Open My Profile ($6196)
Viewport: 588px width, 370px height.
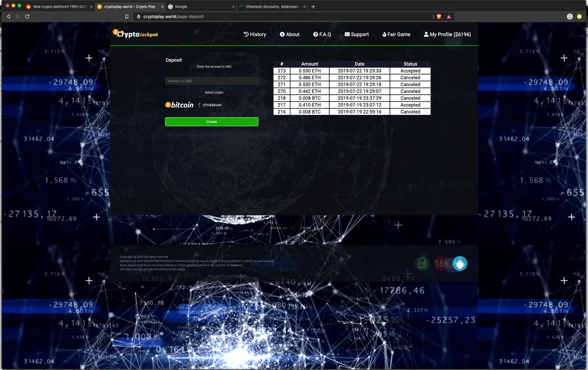[447, 34]
